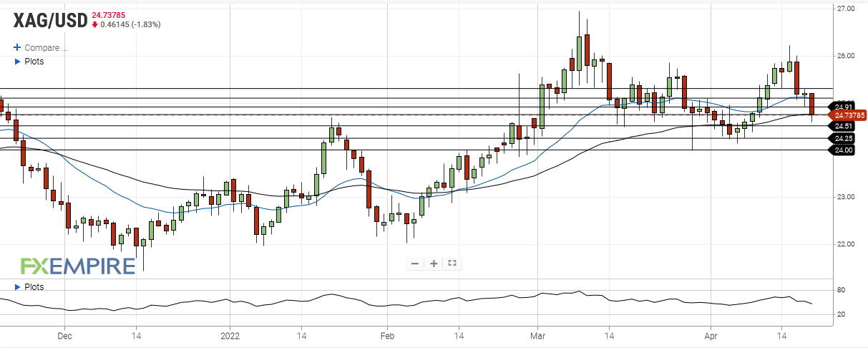Click the red 24.73785 price axis tag

coord(847,115)
